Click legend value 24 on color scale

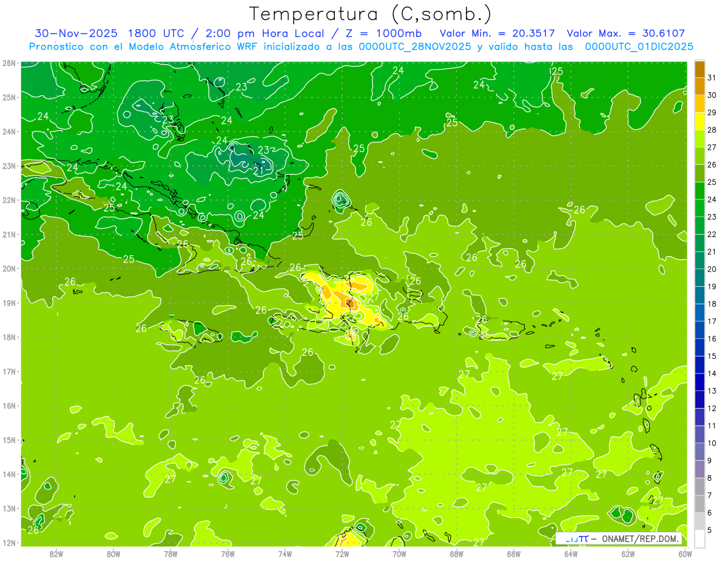tap(712, 199)
